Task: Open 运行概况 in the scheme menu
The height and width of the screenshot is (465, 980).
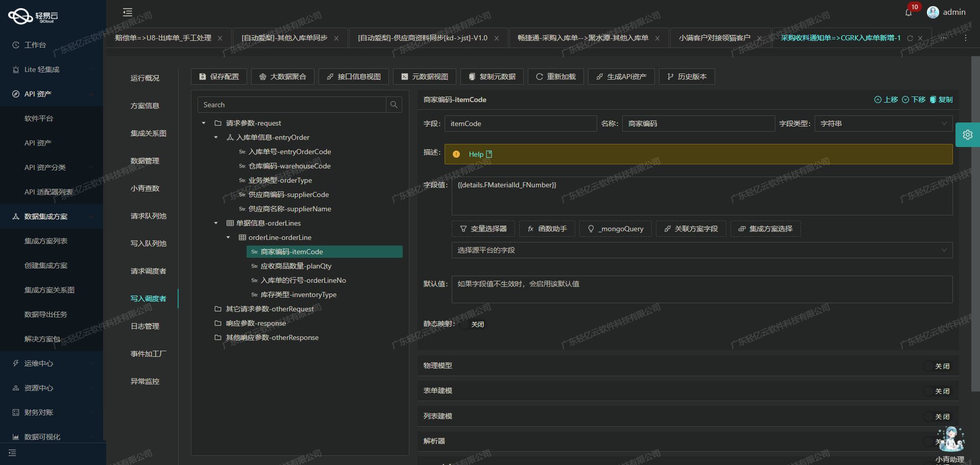Action: coord(145,78)
